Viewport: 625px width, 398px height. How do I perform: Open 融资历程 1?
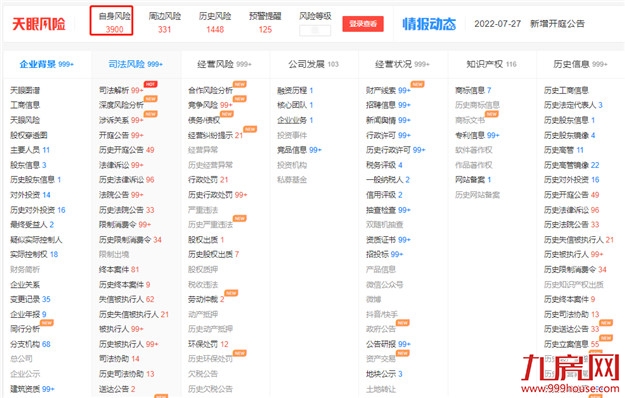point(295,90)
